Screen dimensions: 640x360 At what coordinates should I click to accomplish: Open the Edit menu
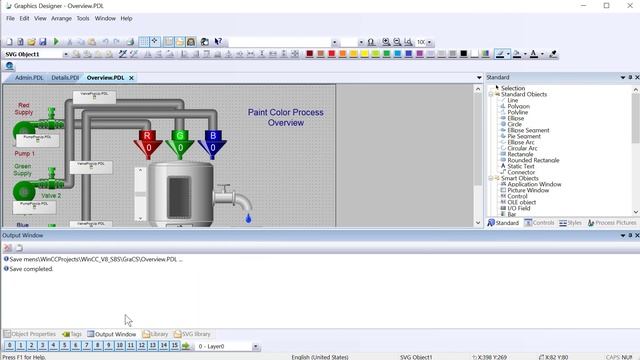point(24,18)
